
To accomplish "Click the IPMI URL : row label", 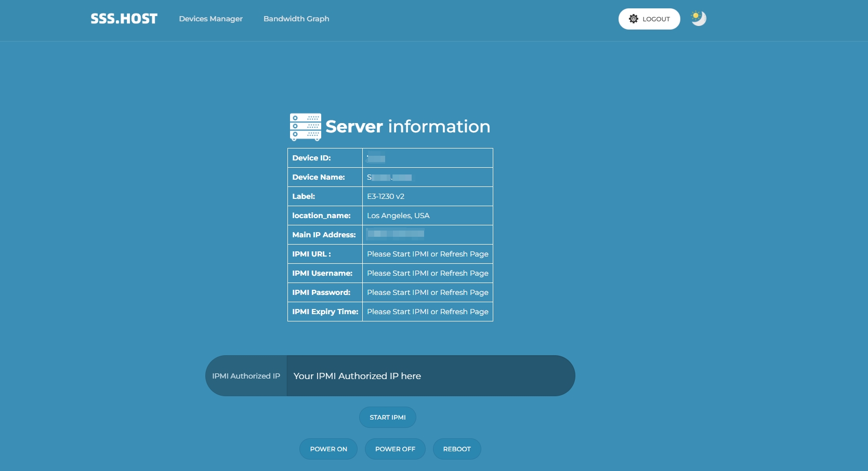I will [x=311, y=254].
